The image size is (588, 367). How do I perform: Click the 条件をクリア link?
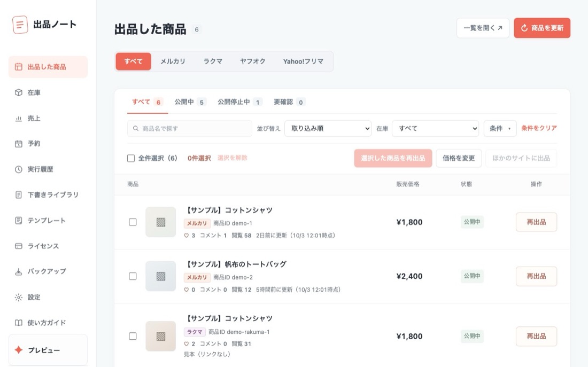tap(539, 128)
